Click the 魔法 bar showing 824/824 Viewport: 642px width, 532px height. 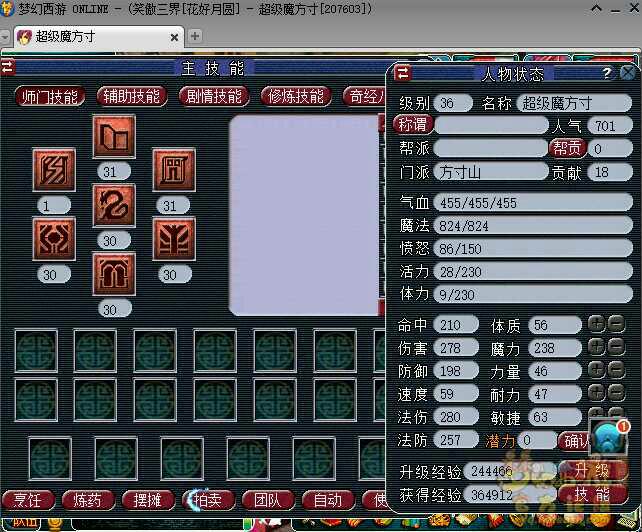coord(533,225)
